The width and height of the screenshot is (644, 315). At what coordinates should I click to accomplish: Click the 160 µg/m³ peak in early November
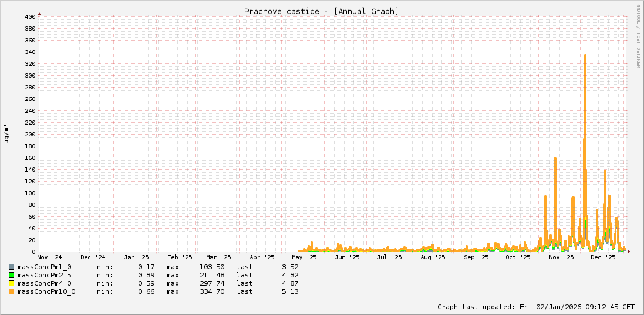click(555, 159)
